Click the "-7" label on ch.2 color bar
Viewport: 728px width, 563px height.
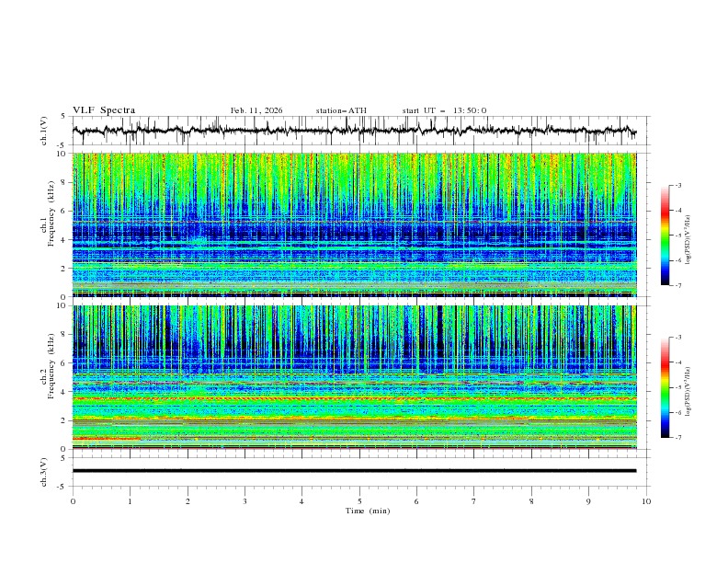click(x=677, y=437)
